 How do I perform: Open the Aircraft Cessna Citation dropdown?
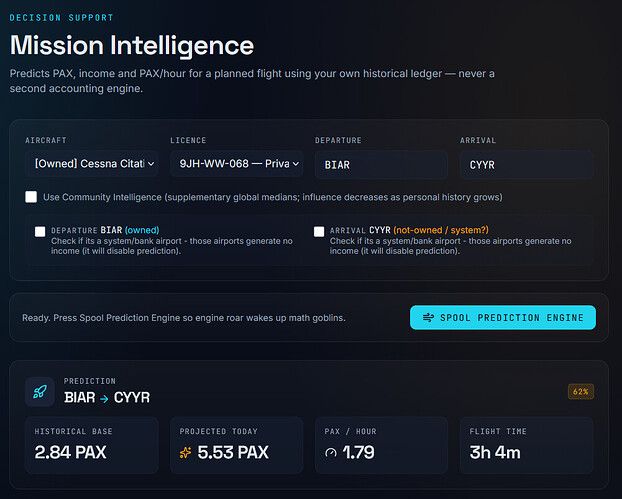[92, 164]
